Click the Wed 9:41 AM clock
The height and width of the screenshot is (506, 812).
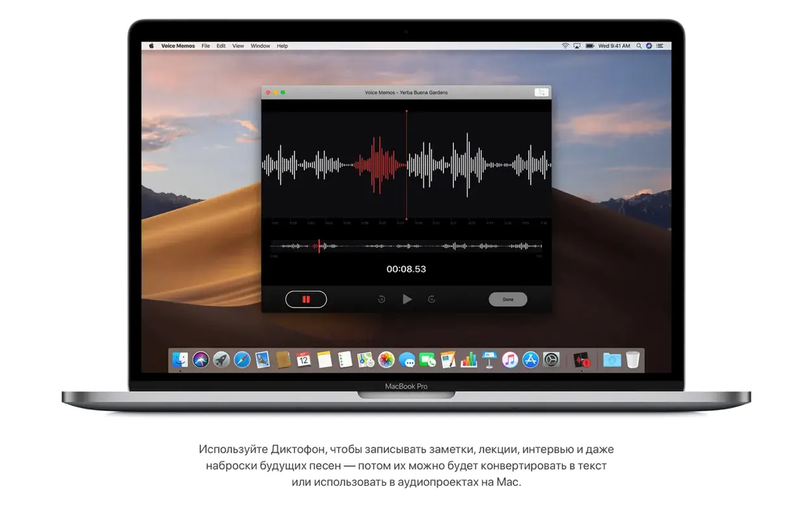pyautogui.click(x=614, y=46)
